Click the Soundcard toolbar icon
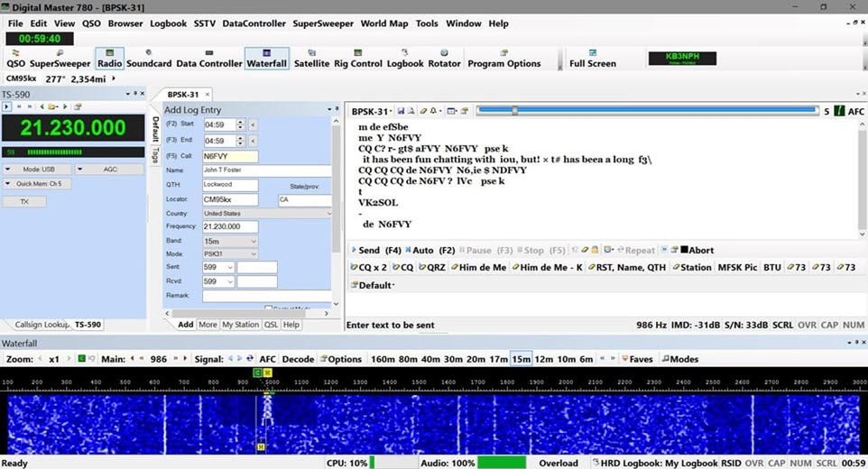This screenshot has height=469, width=868. click(x=149, y=59)
